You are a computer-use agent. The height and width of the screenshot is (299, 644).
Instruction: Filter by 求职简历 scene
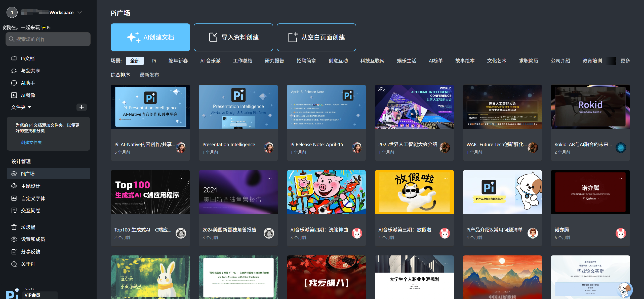pyautogui.click(x=529, y=61)
